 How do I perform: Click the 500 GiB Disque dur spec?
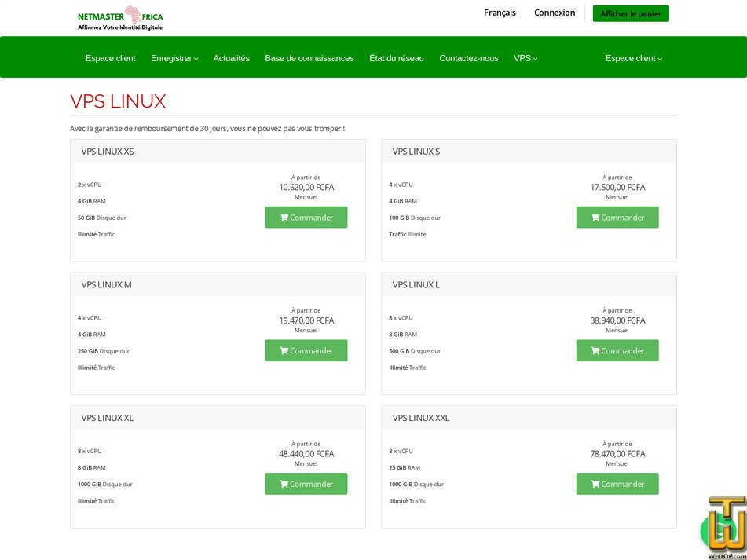tap(415, 351)
